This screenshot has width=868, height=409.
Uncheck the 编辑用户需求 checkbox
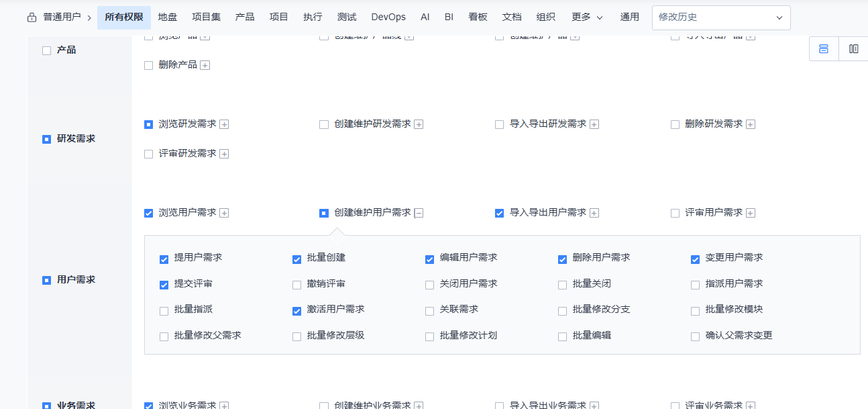(x=430, y=259)
